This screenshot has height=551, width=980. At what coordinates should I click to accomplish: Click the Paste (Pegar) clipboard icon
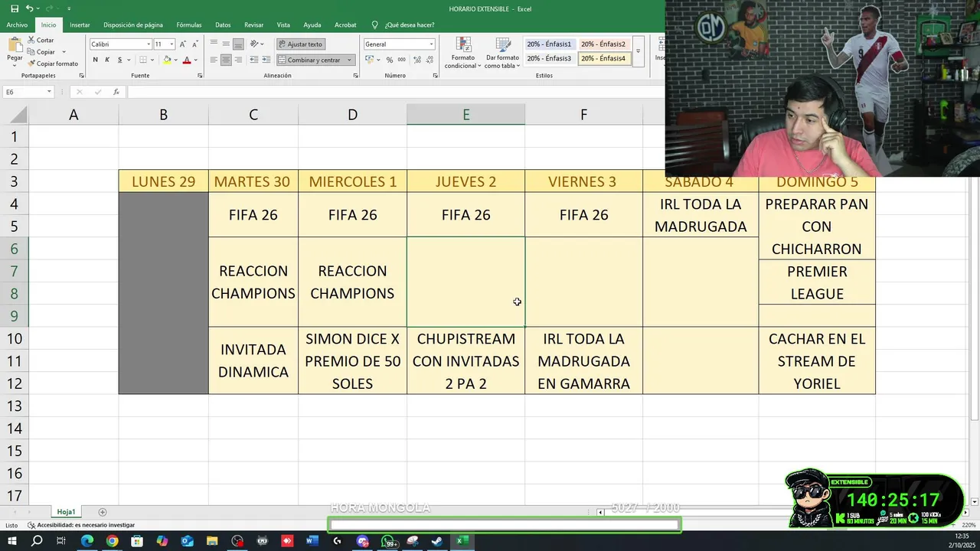click(15, 44)
